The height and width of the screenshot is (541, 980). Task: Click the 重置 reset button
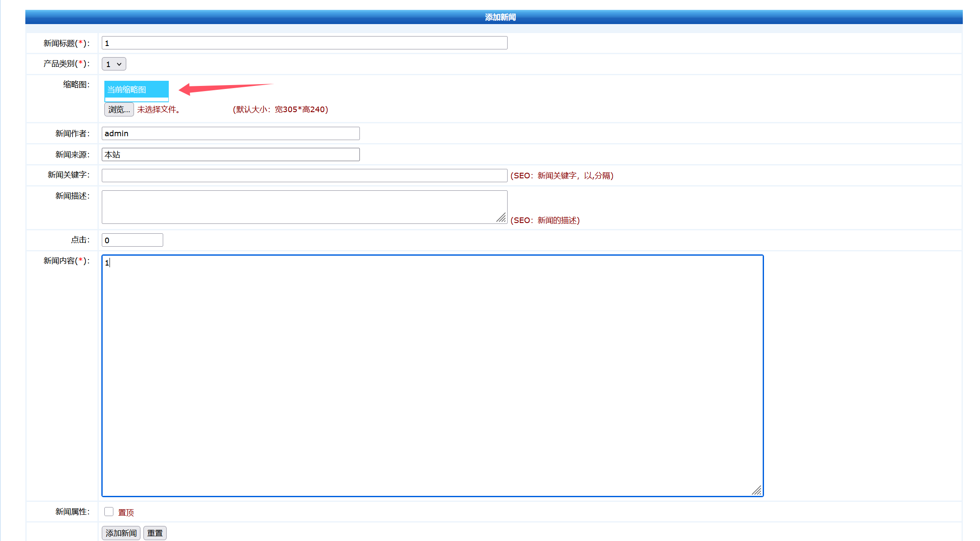[155, 533]
